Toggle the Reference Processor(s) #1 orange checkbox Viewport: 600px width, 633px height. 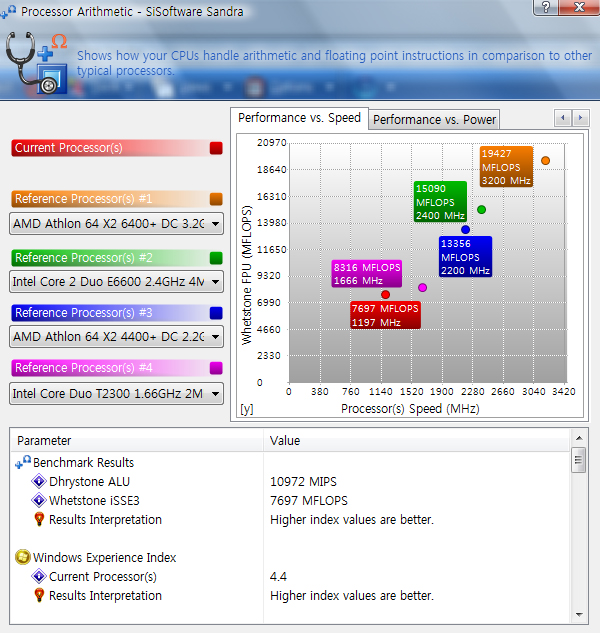coord(216,199)
